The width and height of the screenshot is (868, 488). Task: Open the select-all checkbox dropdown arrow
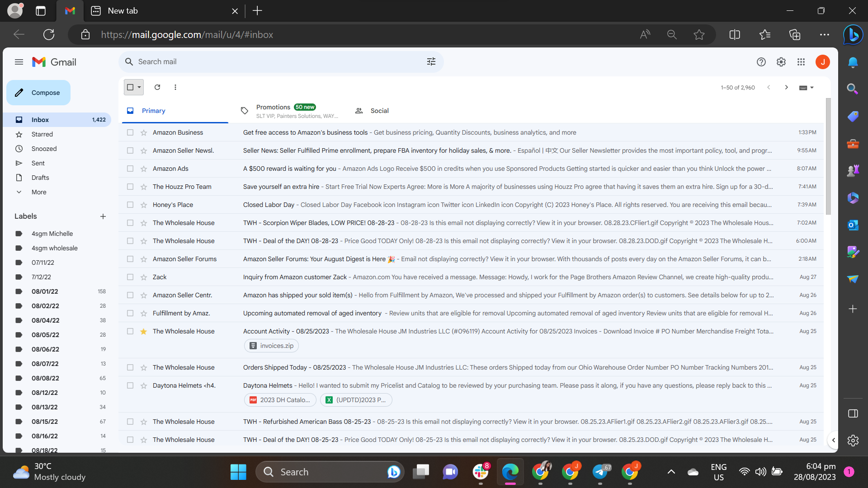tap(139, 87)
